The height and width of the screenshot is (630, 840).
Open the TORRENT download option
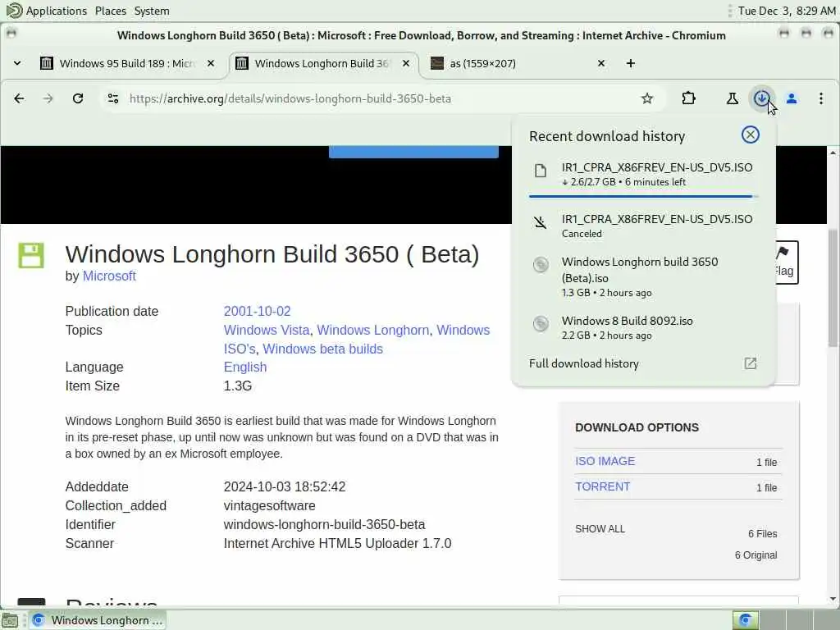coord(603,486)
